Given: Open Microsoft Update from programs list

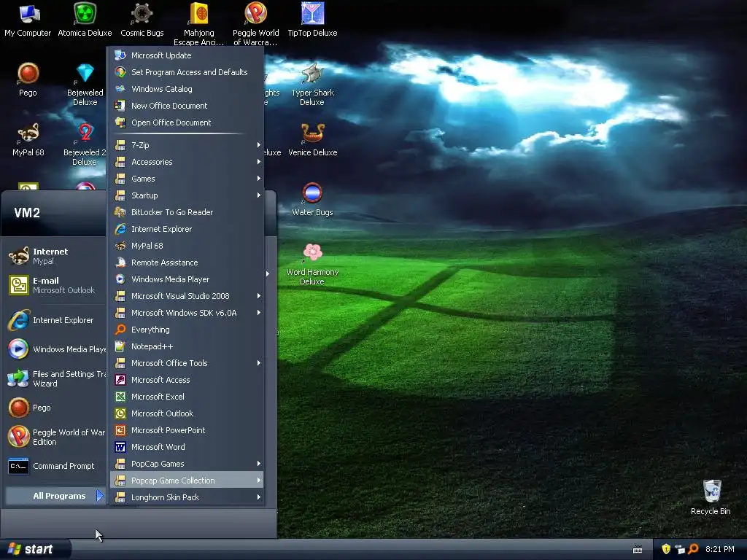Looking at the screenshot, I should [187, 55].
